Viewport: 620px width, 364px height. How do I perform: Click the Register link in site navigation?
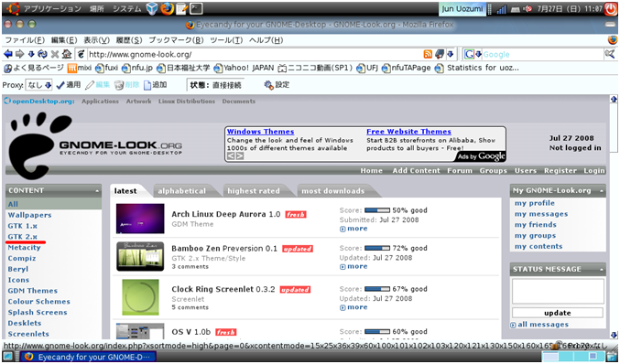[x=560, y=170]
